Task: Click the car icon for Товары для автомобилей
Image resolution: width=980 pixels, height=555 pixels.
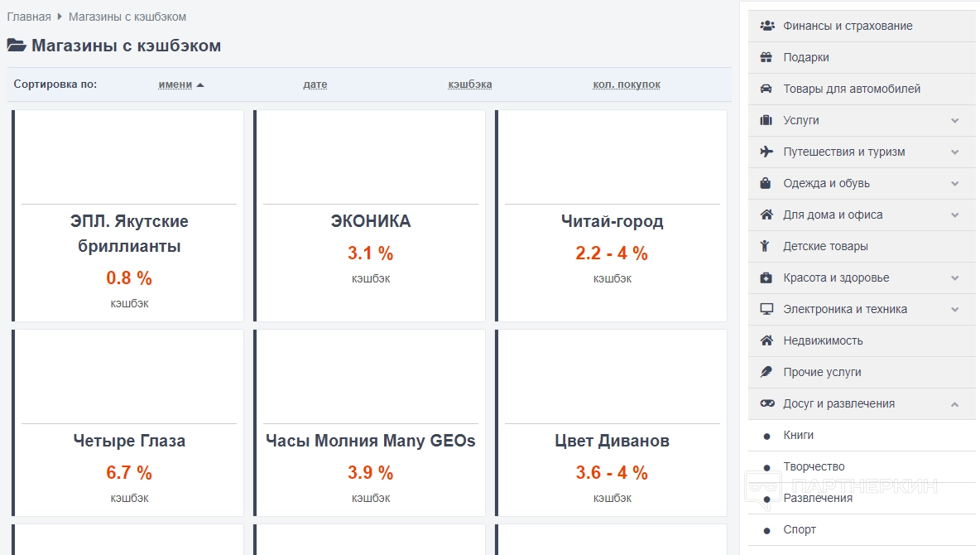Action: 766,89
